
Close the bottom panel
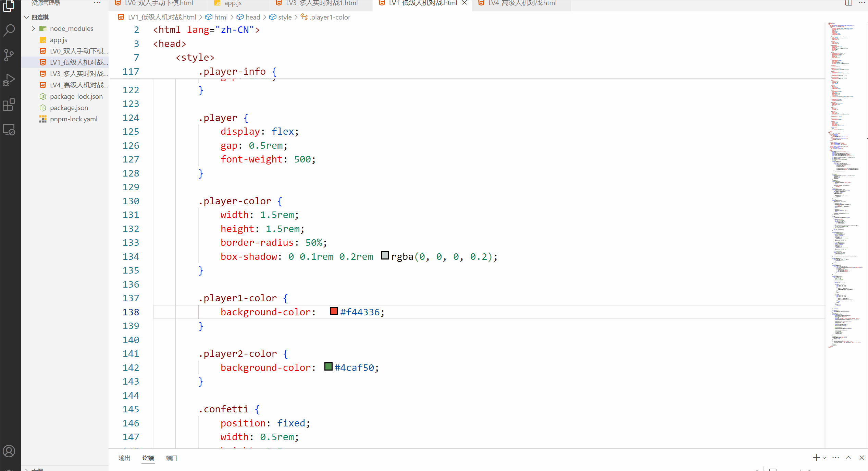tap(862, 458)
